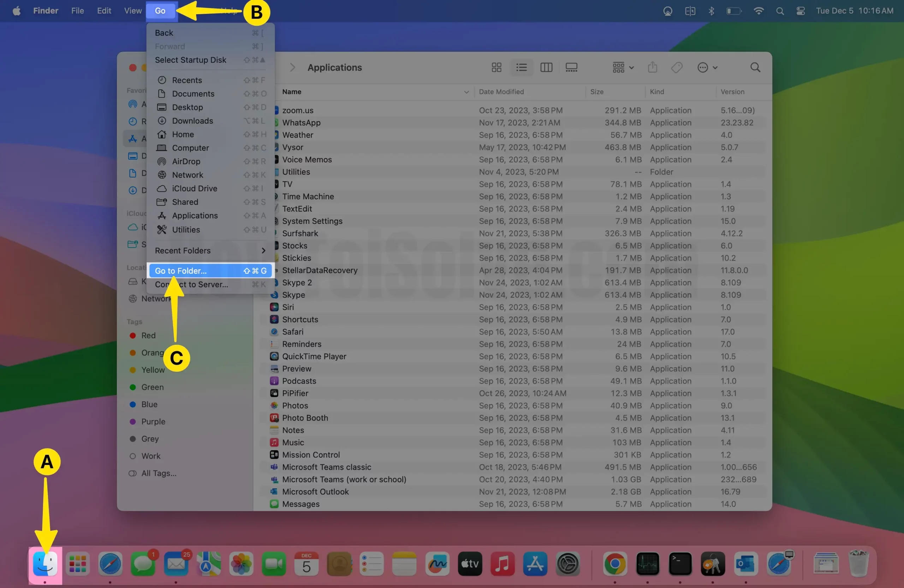Open Finder window search
Viewport: 904px width, 588px height.
[755, 67]
